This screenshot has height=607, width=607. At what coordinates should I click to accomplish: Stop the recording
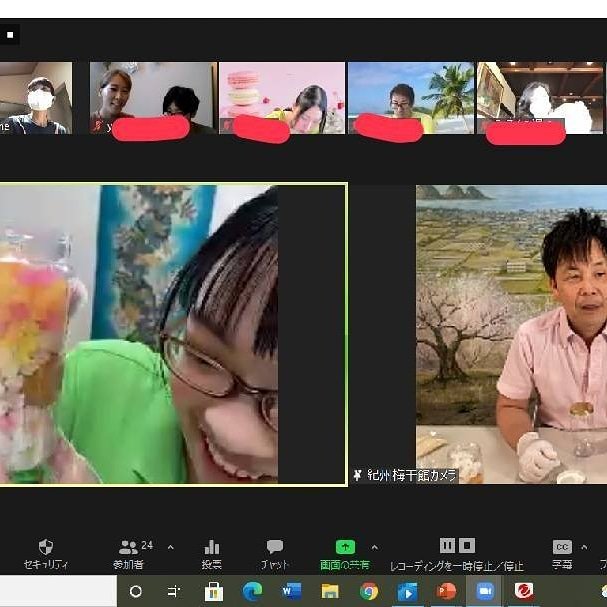click(x=467, y=545)
